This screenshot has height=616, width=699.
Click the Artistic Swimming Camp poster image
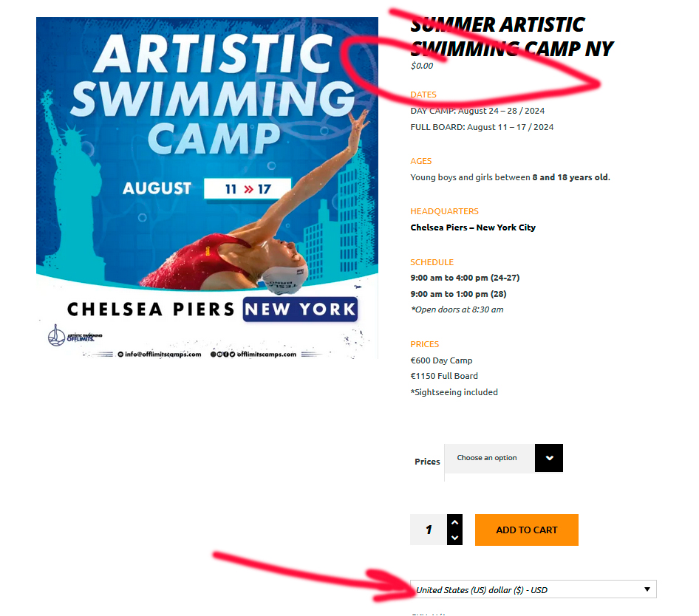tap(208, 188)
